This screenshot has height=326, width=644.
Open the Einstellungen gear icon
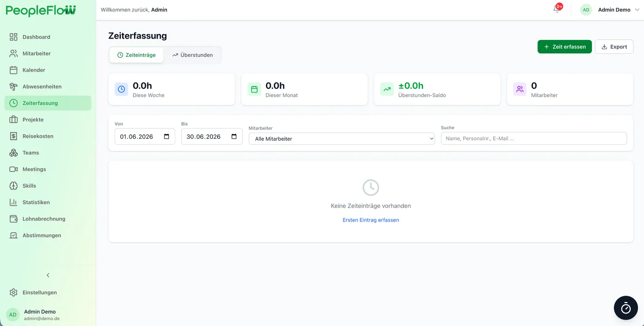click(13, 292)
